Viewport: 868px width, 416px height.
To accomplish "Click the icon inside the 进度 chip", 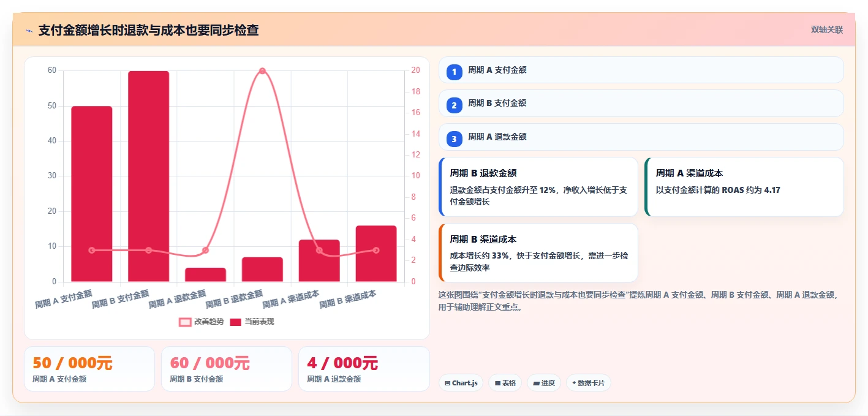I will tap(537, 384).
